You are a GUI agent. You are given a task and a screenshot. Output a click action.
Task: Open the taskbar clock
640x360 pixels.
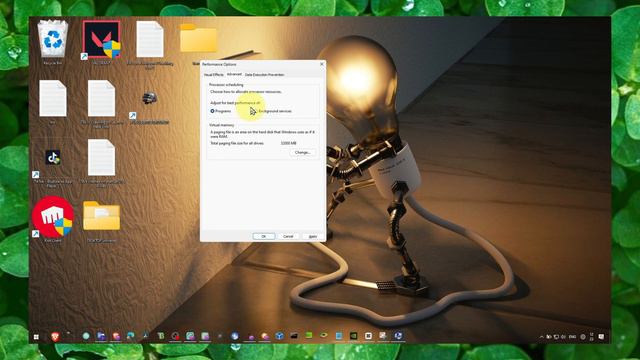tap(591, 336)
